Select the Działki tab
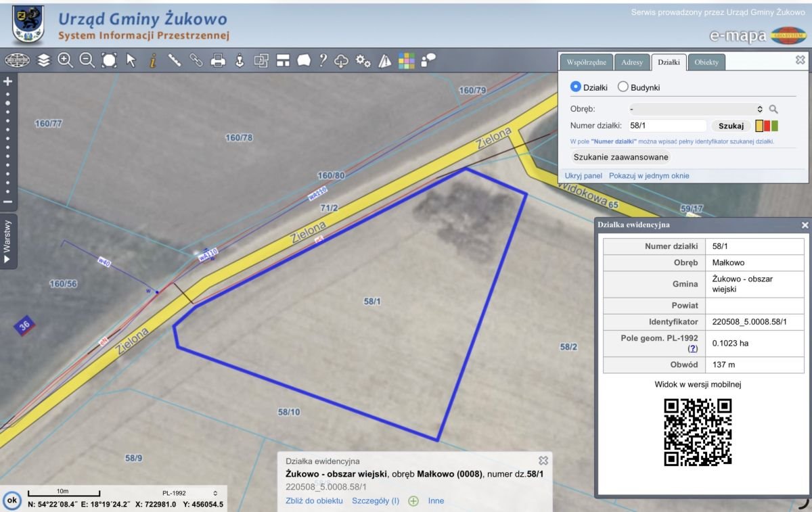The width and height of the screenshot is (812, 512). [x=670, y=62]
